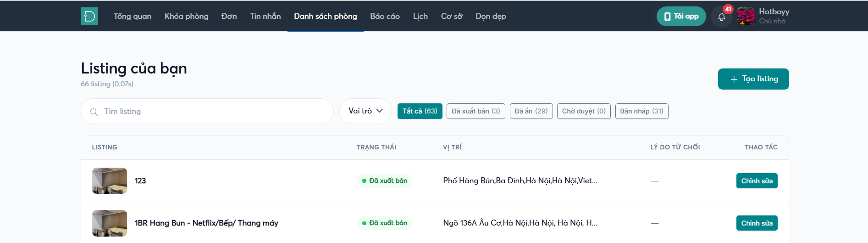
Task: Open the Đơn menu item
Action: tap(229, 16)
